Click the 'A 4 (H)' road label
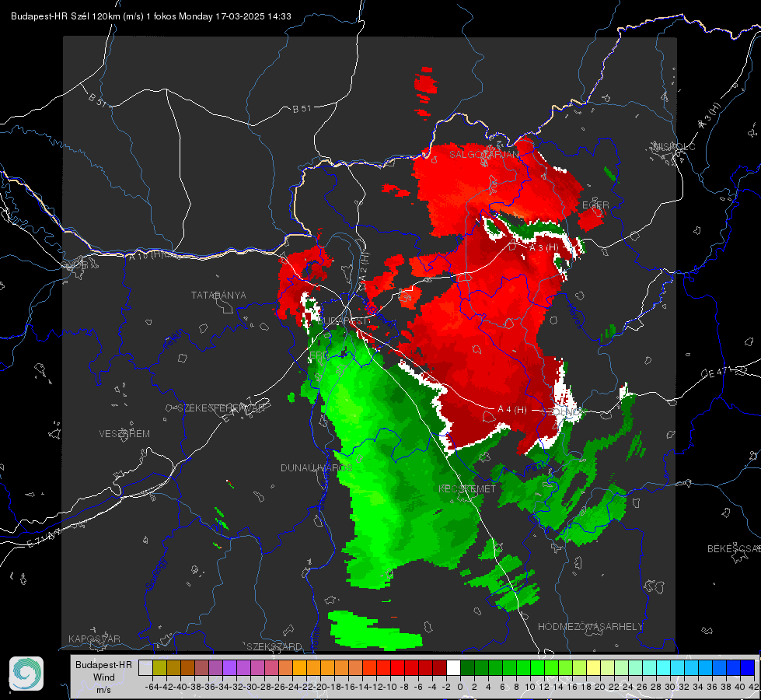Screen dimensions: 761x700 click(x=512, y=410)
